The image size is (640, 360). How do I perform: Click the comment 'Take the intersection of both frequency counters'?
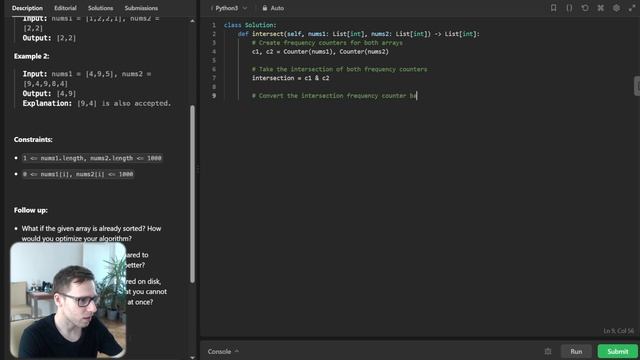339,69
